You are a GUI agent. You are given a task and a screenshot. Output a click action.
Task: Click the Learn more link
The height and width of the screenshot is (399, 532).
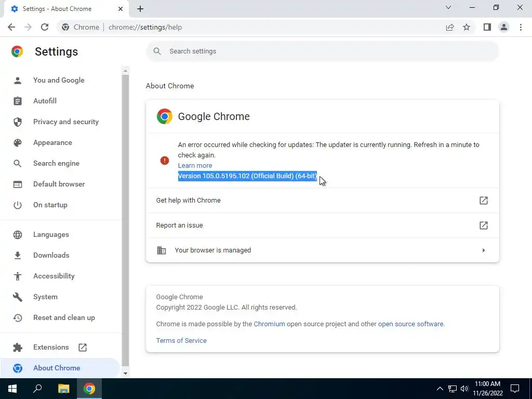pyautogui.click(x=195, y=166)
